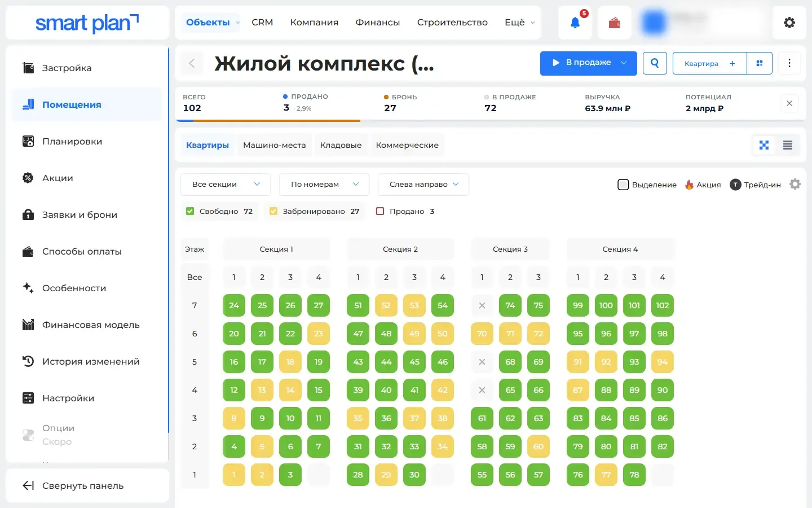Viewport: 812px width, 508px height.
Task: Click the Трейд-ин badge icon
Action: pos(735,185)
